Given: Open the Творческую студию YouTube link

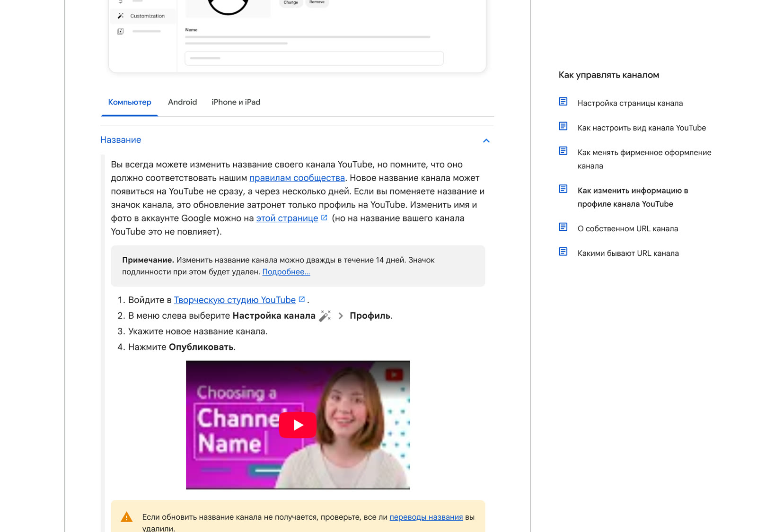Looking at the screenshot, I should [x=235, y=300].
